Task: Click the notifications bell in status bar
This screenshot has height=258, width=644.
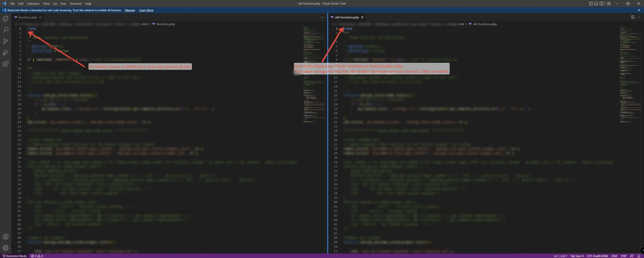Action: click(x=639, y=256)
